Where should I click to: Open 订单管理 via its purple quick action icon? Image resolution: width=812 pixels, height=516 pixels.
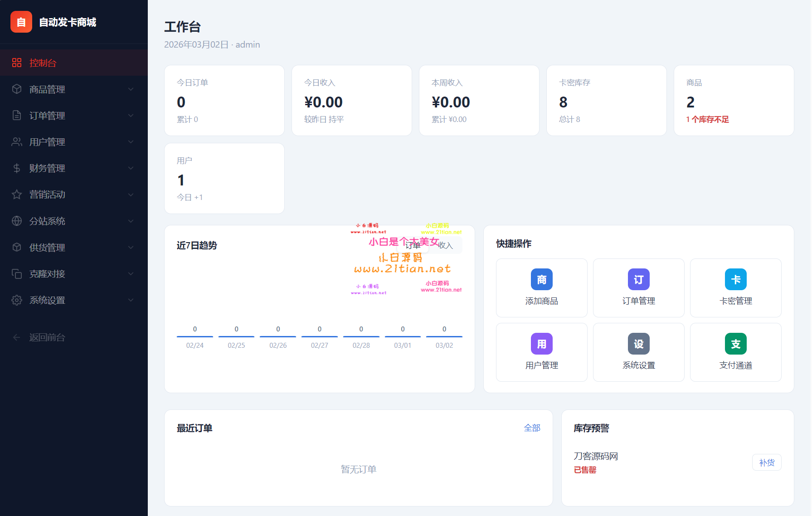(x=638, y=279)
